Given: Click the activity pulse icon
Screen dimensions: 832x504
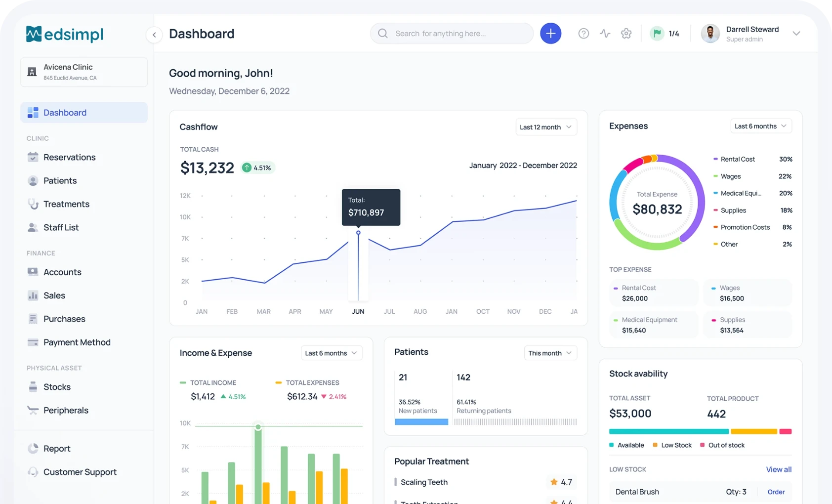Looking at the screenshot, I should (x=605, y=34).
